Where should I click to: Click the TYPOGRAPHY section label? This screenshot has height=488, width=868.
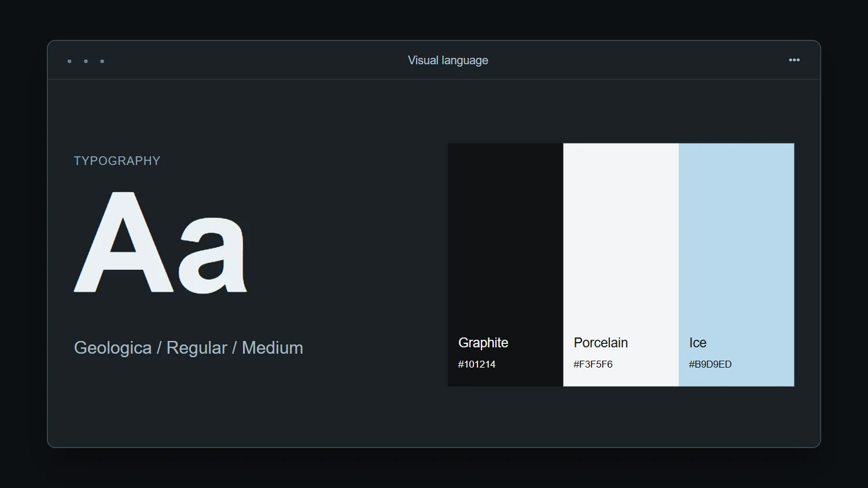117,161
